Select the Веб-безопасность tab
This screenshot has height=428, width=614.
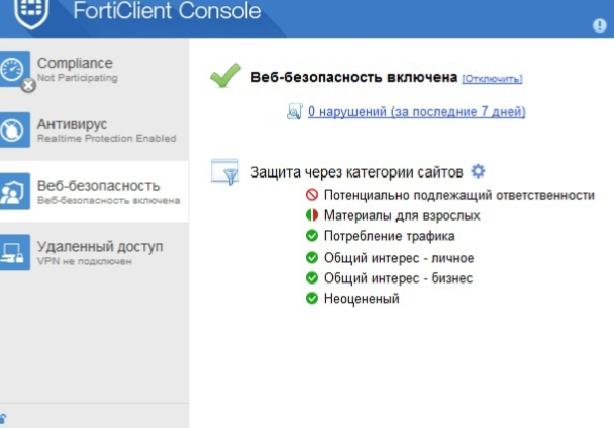tap(94, 191)
